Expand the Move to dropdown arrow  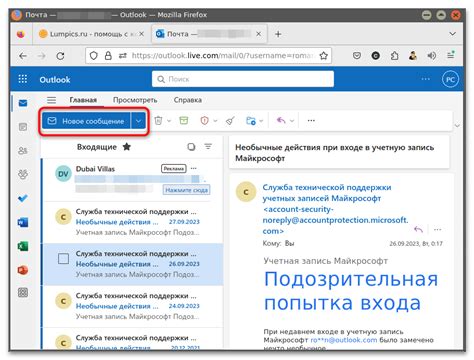[x=261, y=121]
